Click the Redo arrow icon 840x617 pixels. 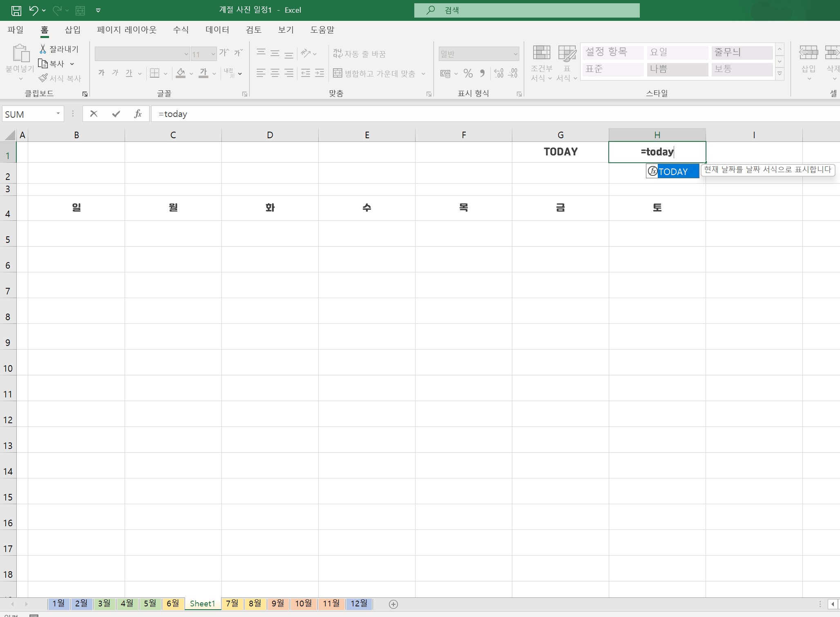(x=57, y=10)
